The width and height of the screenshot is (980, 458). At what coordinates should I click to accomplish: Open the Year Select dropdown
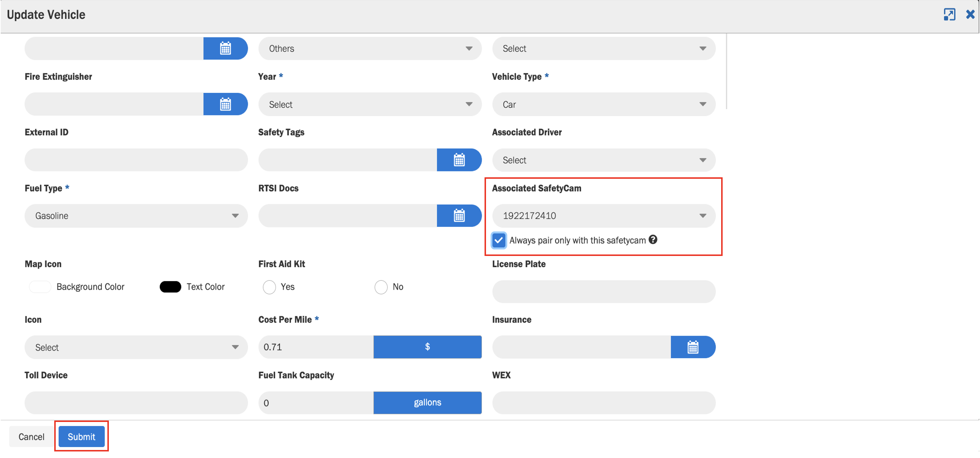pyautogui.click(x=370, y=104)
